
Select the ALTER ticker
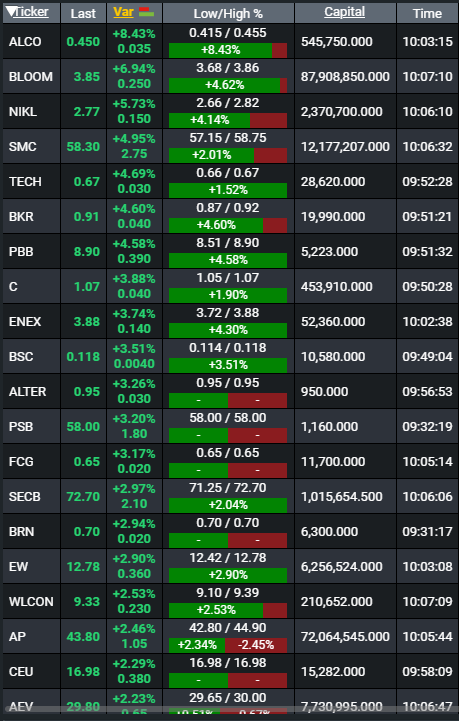tap(28, 391)
